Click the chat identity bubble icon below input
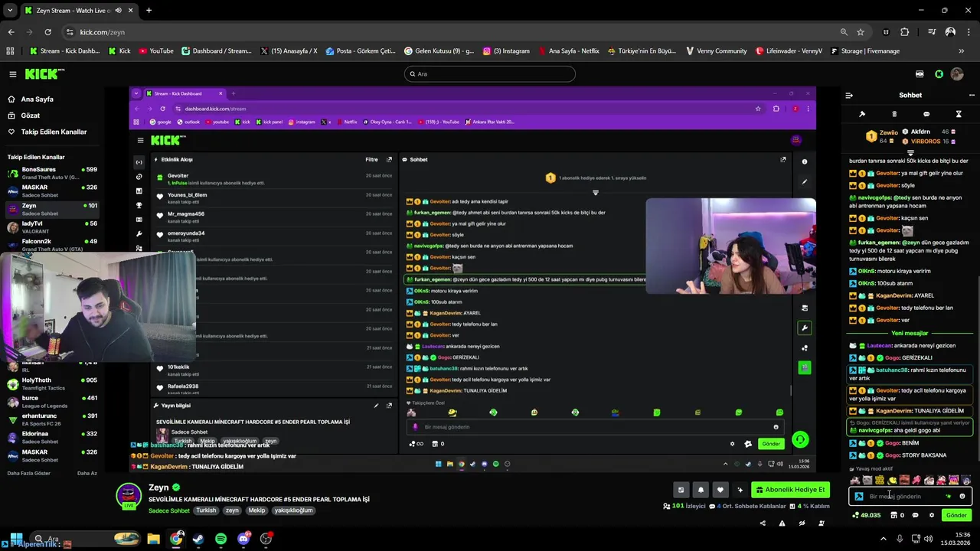Image resolution: width=980 pixels, height=551 pixels. [x=916, y=516]
